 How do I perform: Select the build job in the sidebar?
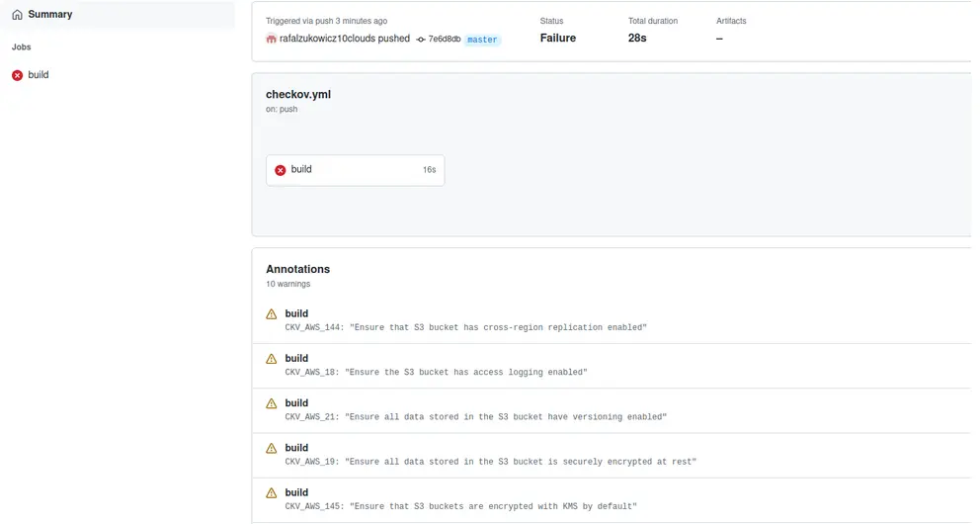(39, 75)
